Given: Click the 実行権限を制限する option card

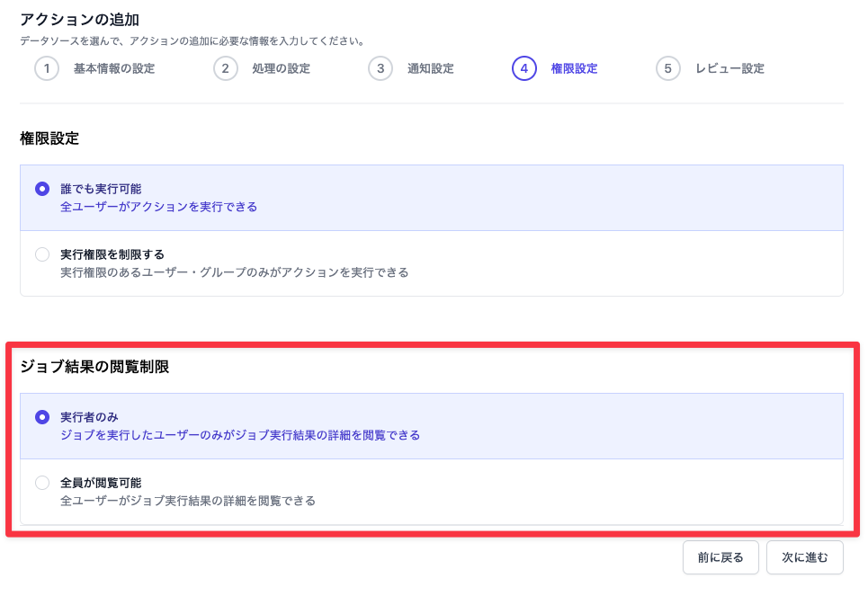Looking at the screenshot, I should 432,263.
